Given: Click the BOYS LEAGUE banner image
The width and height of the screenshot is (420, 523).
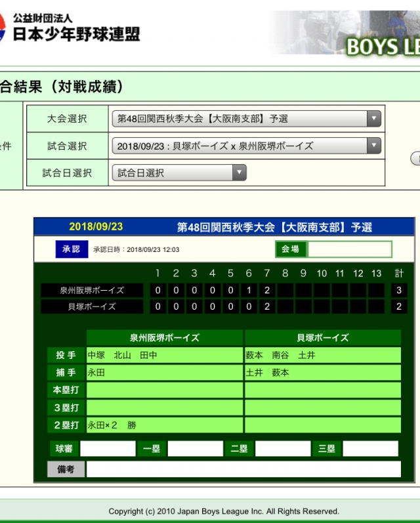Looking at the screenshot, I should (x=348, y=33).
